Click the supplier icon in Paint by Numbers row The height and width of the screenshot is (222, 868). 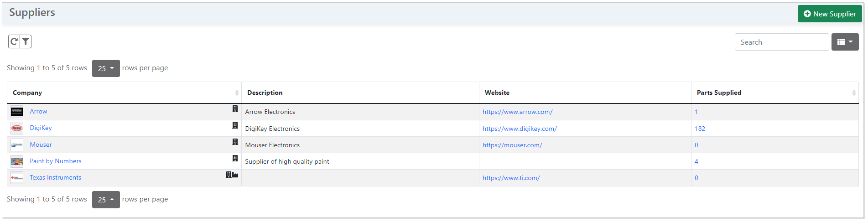tap(235, 158)
